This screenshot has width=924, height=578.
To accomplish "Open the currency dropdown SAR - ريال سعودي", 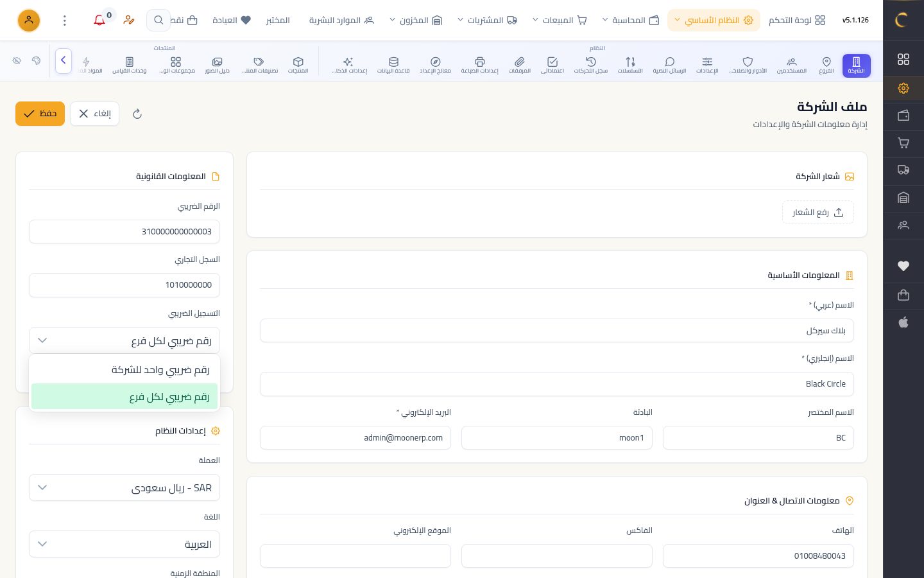I will (124, 488).
